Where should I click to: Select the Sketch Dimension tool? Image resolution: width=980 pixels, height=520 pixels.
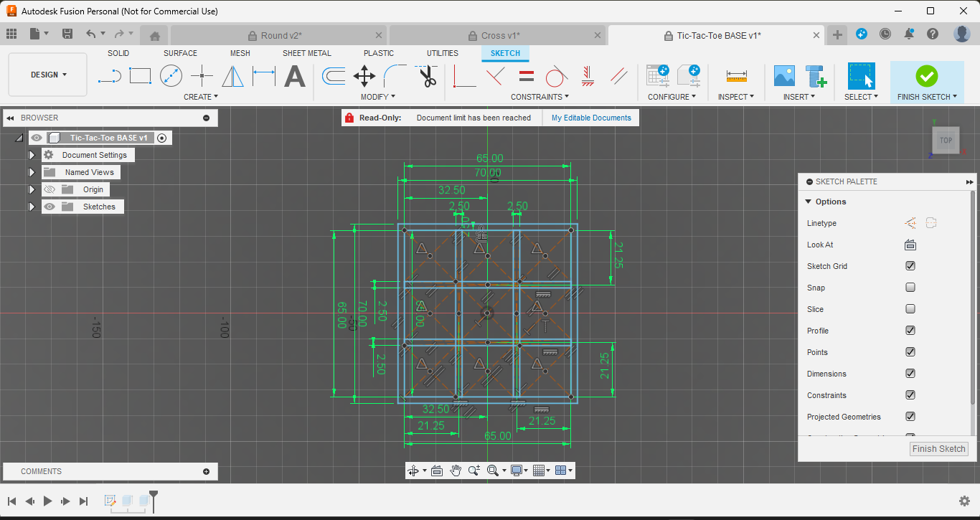tap(264, 75)
